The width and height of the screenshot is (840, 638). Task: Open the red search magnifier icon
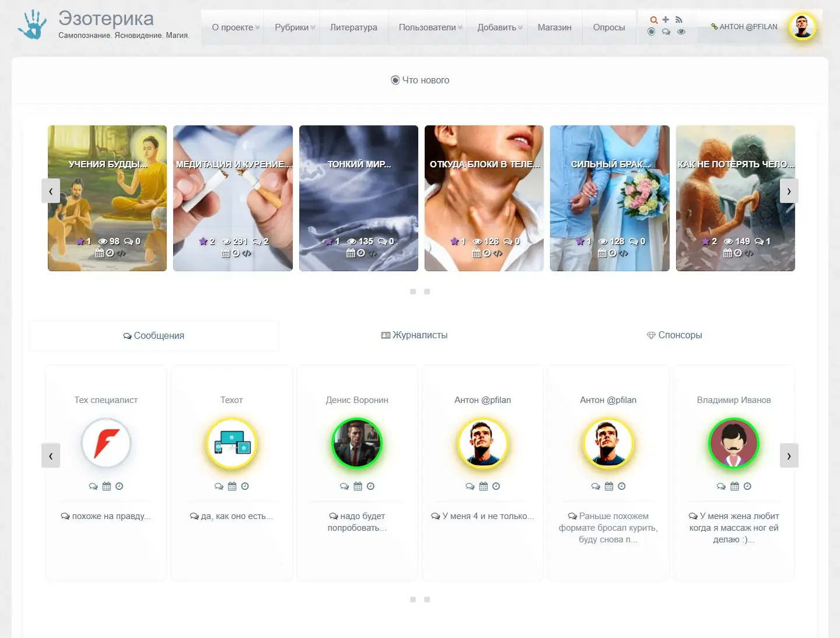654,20
